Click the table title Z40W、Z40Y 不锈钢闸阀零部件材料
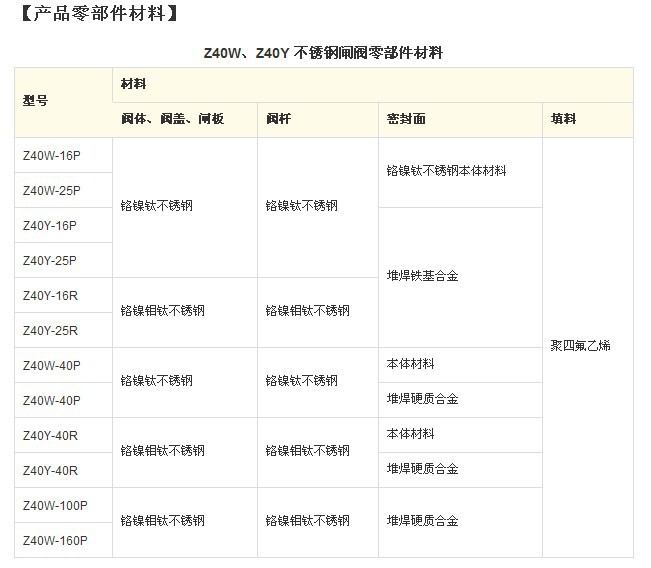The height and width of the screenshot is (568, 651). (323, 53)
